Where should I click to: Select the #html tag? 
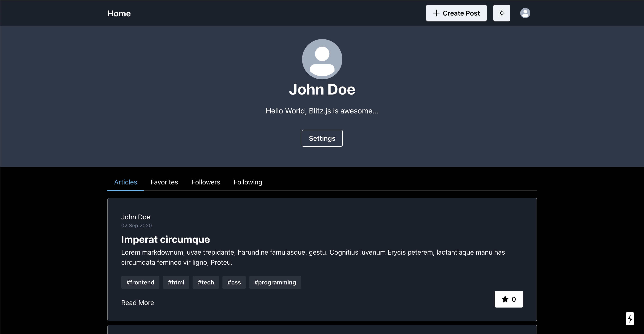pyautogui.click(x=176, y=282)
